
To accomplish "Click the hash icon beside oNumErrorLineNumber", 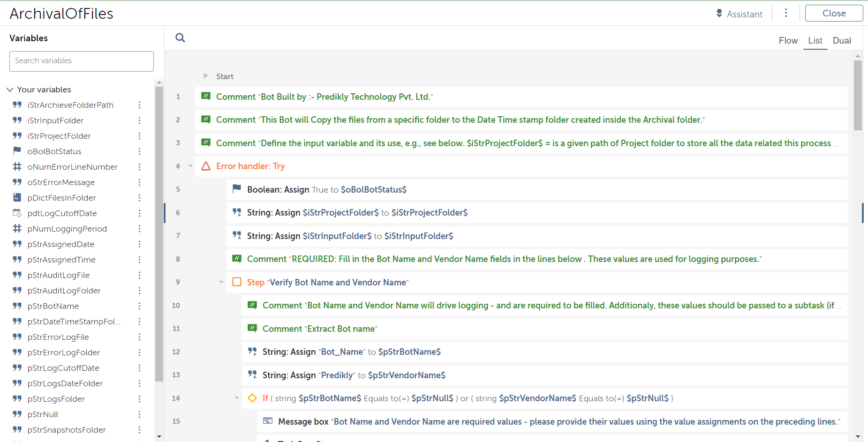I will (x=17, y=166).
